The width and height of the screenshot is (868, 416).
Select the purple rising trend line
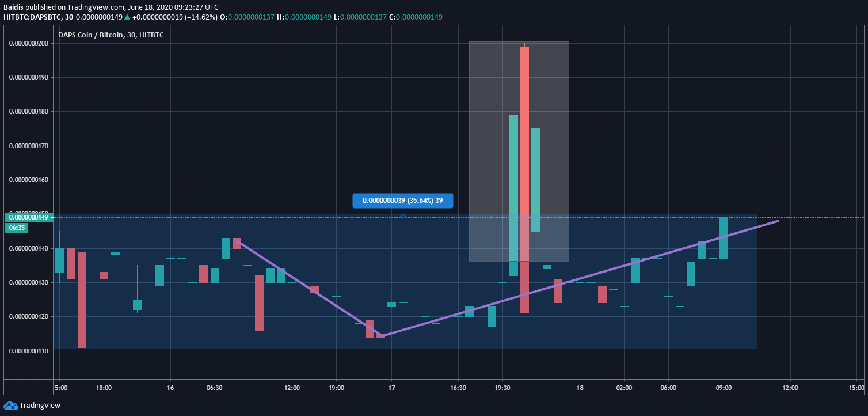(x=580, y=278)
